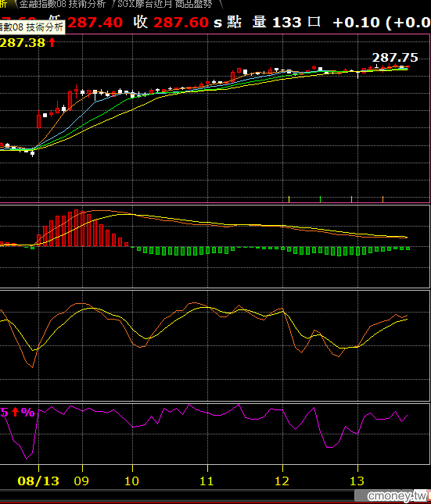
Task: Open the cmoney.tw watermark link
Action: pyautogui.click(x=398, y=495)
